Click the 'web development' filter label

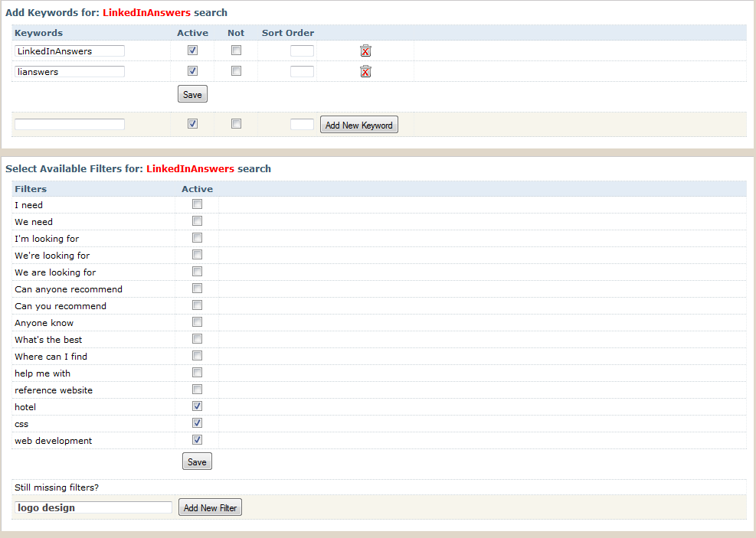click(x=53, y=441)
